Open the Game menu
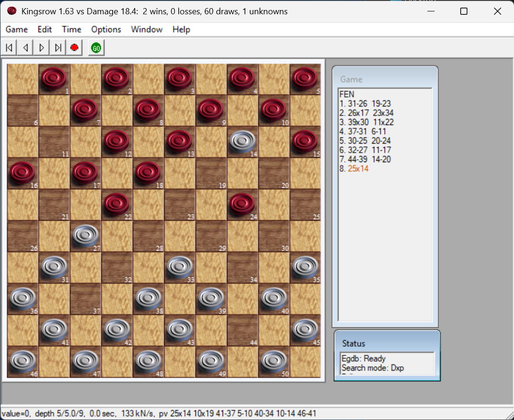This screenshot has width=514, height=420. 17,29
